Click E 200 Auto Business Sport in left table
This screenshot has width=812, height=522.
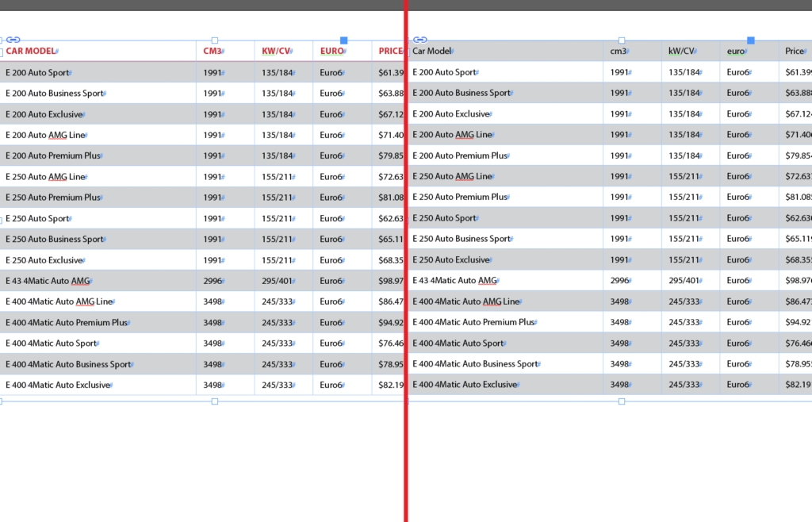(55, 94)
